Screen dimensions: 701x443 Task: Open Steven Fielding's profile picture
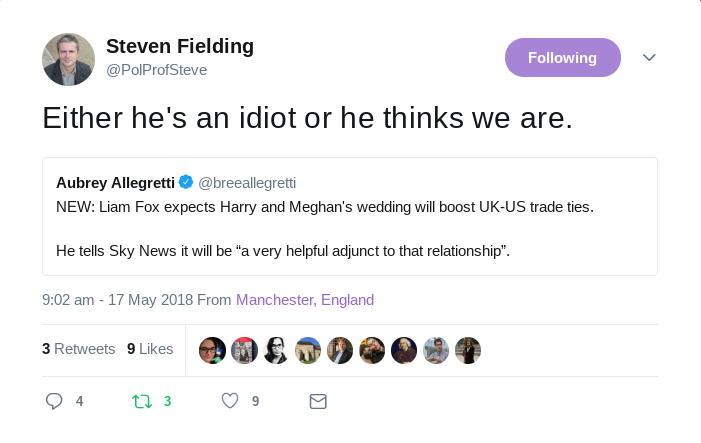click(x=68, y=59)
